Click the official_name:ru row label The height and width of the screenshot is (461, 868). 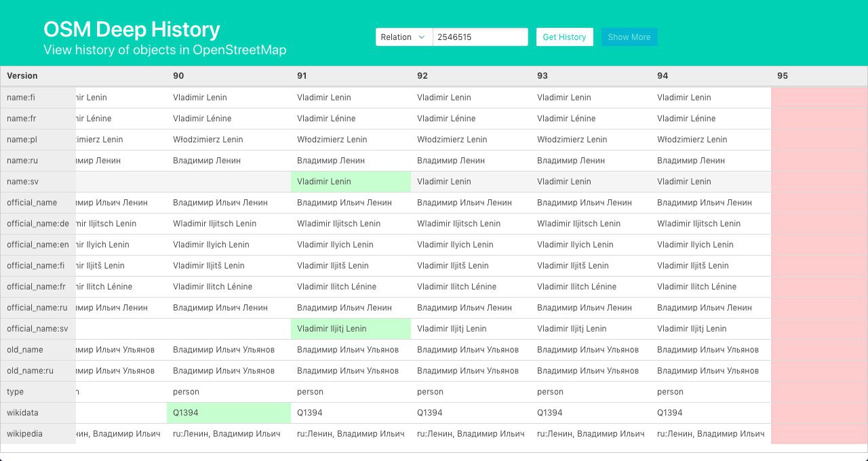[x=37, y=308]
